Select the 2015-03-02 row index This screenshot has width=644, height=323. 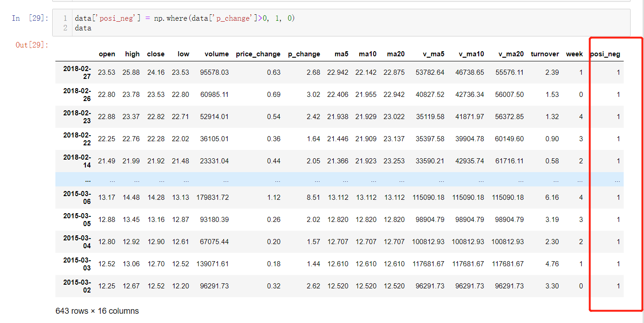[77, 286]
